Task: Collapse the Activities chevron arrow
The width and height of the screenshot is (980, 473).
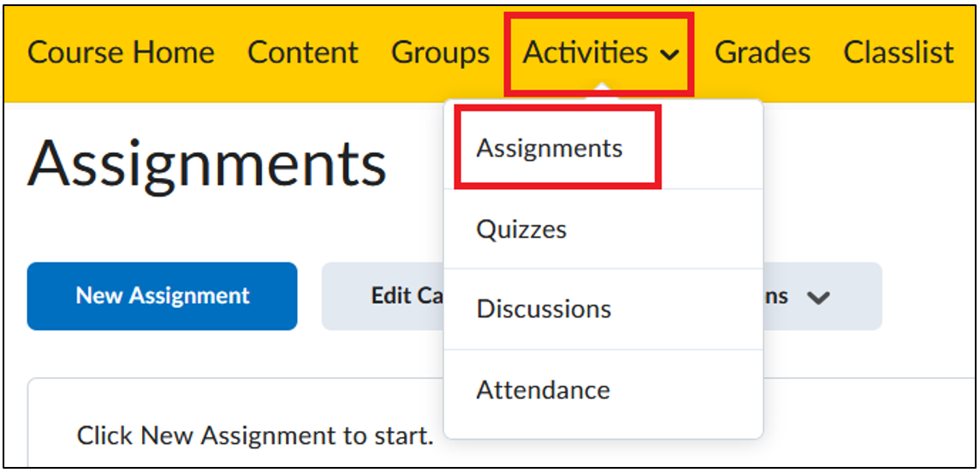Action: (669, 56)
